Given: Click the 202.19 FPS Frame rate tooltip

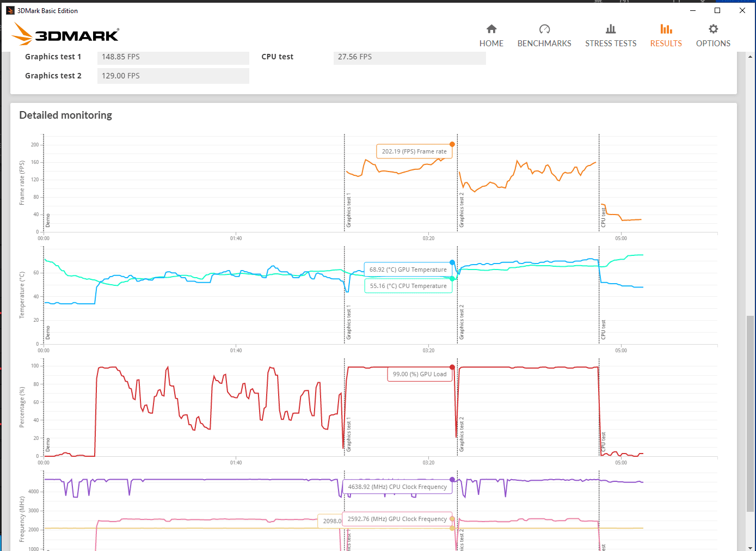Looking at the screenshot, I should click(x=414, y=151).
